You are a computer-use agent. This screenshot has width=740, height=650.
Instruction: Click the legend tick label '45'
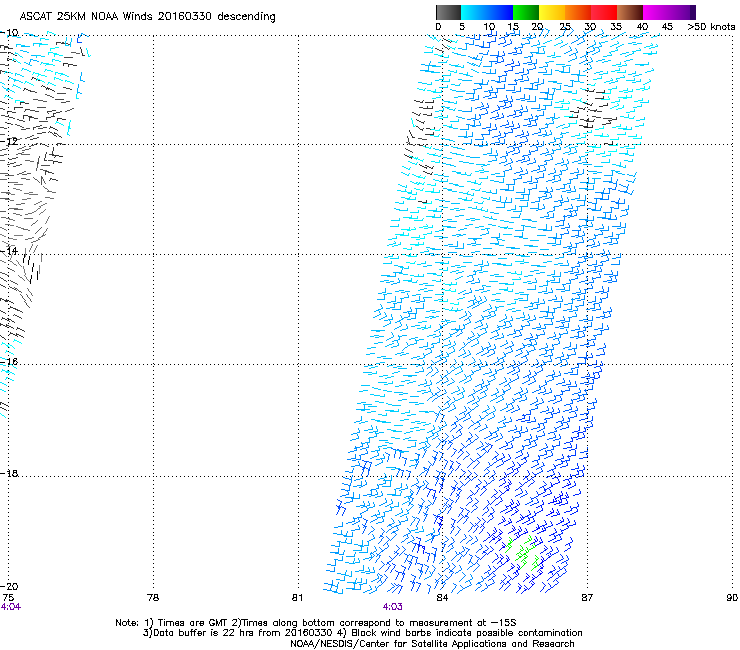pos(667,27)
